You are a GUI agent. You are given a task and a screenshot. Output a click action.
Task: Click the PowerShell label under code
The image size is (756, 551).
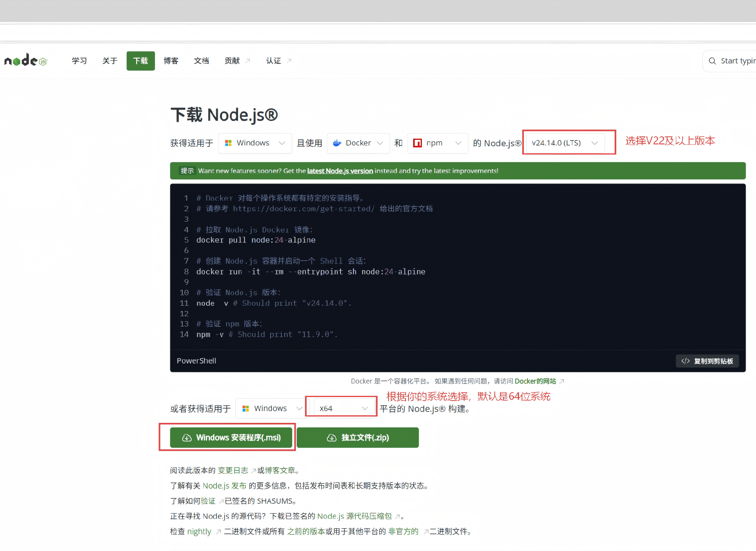click(x=197, y=361)
